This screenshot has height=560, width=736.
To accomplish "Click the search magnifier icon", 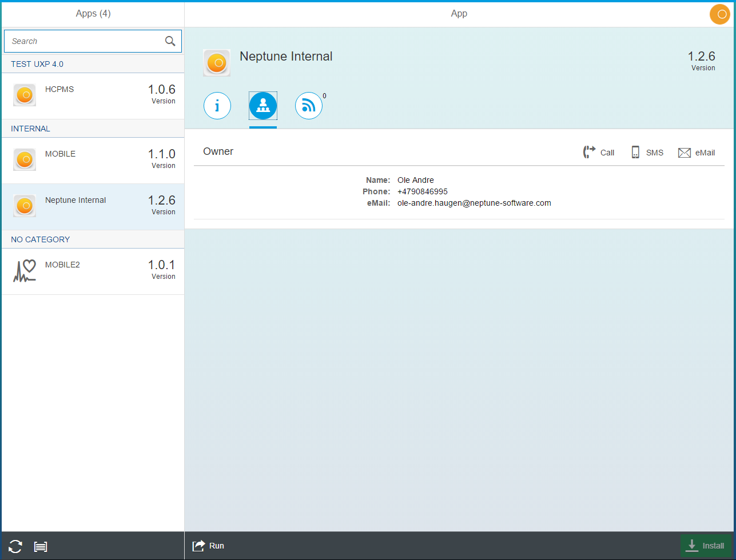I will tap(170, 41).
